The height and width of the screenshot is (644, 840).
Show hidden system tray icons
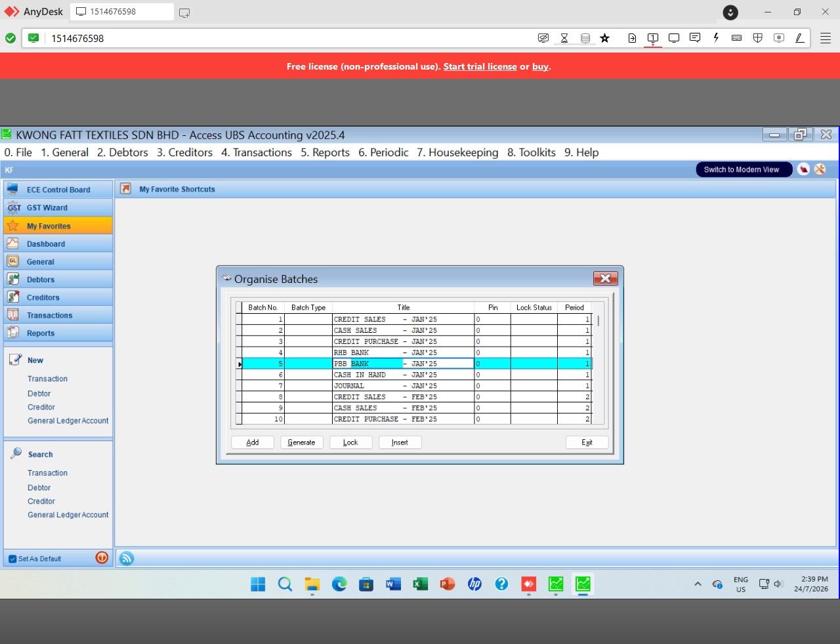coord(698,584)
